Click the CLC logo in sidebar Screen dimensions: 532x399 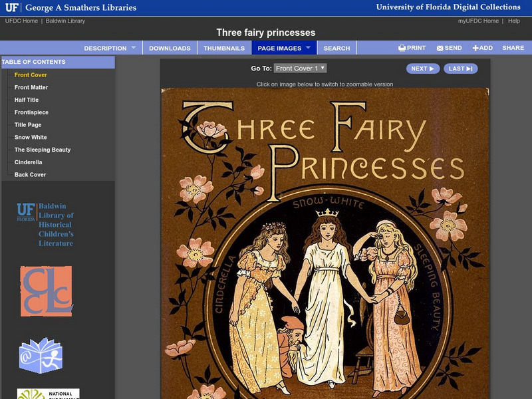click(46, 291)
